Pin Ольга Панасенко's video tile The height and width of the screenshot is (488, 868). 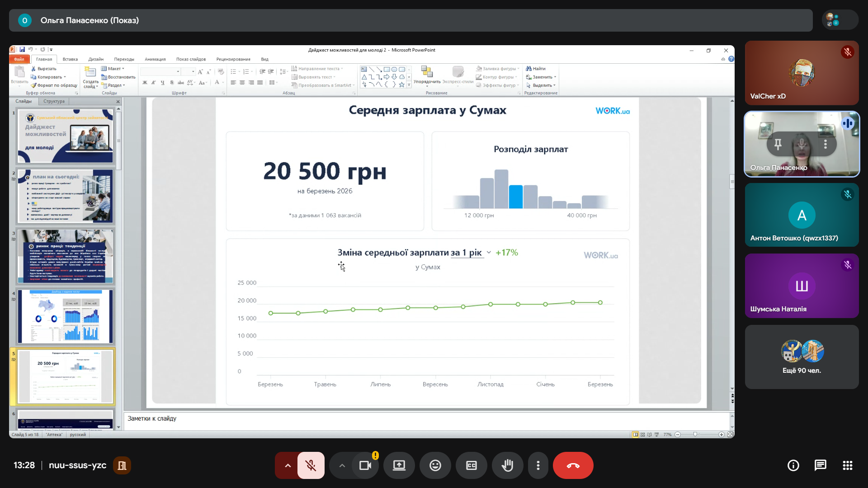point(778,144)
